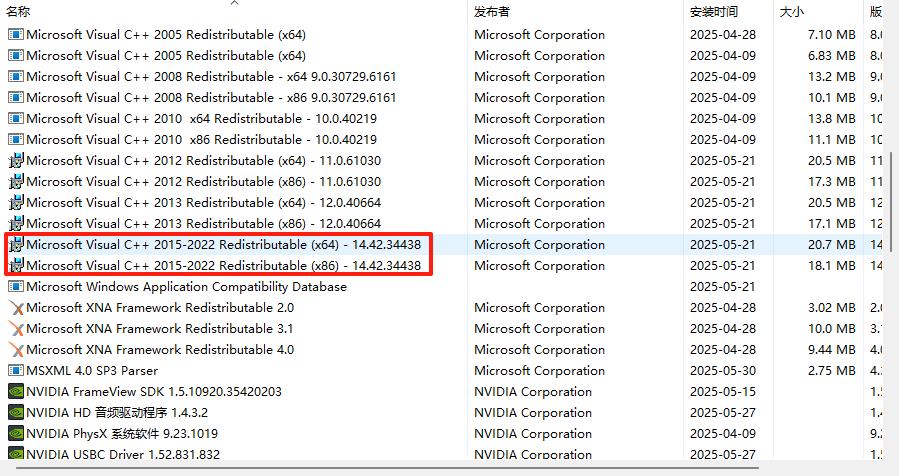This screenshot has height=476, width=899.
Task: Click installer icon of Visual C++ 2013 (x86)
Action: coord(16,224)
